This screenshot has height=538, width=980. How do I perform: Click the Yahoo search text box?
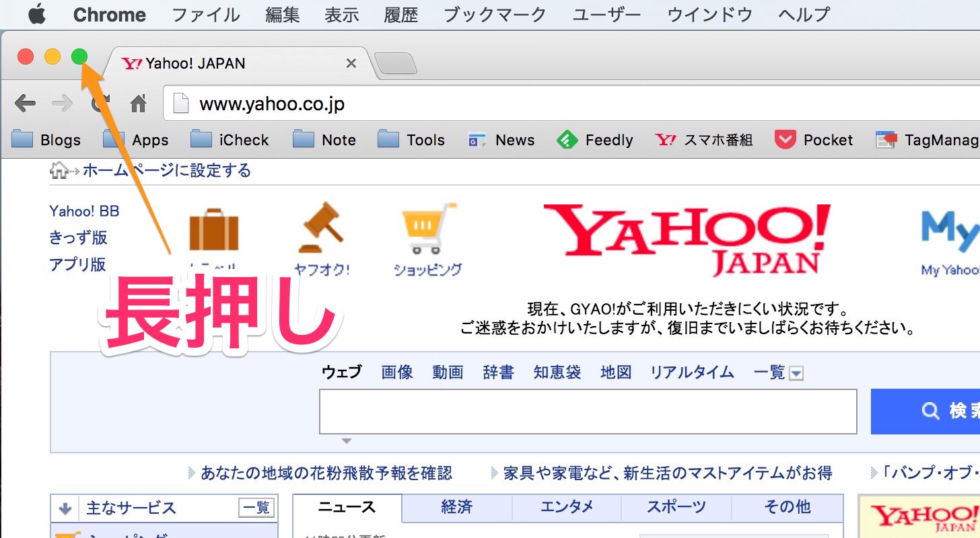click(x=588, y=412)
